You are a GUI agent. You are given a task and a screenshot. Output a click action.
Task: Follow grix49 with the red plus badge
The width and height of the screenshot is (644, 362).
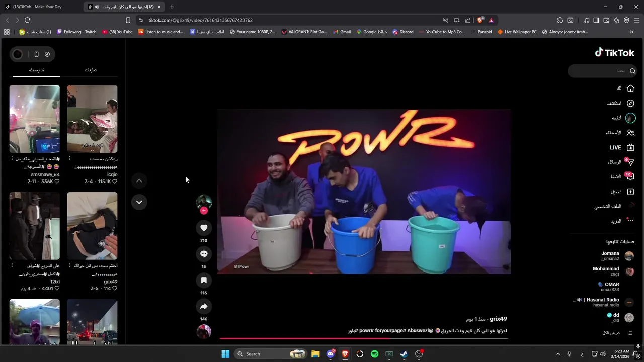click(204, 211)
